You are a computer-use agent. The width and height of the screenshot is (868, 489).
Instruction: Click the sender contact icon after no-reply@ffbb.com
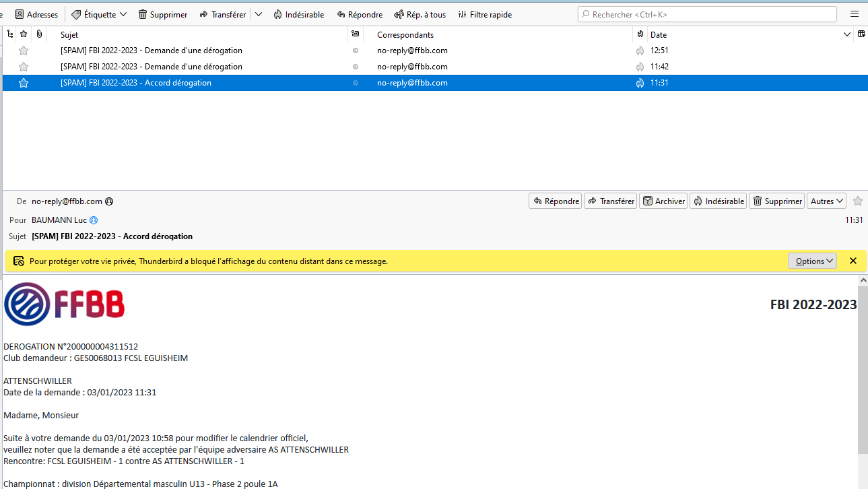point(109,201)
